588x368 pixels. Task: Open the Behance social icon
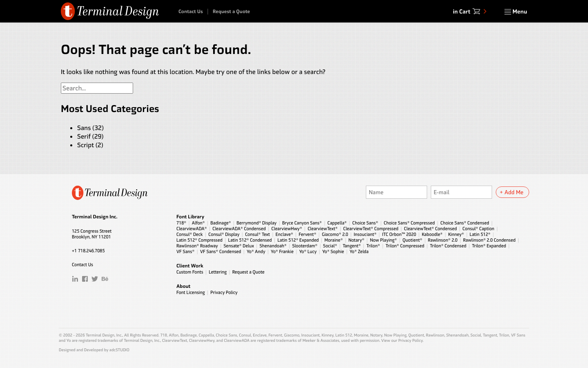click(105, 279)
